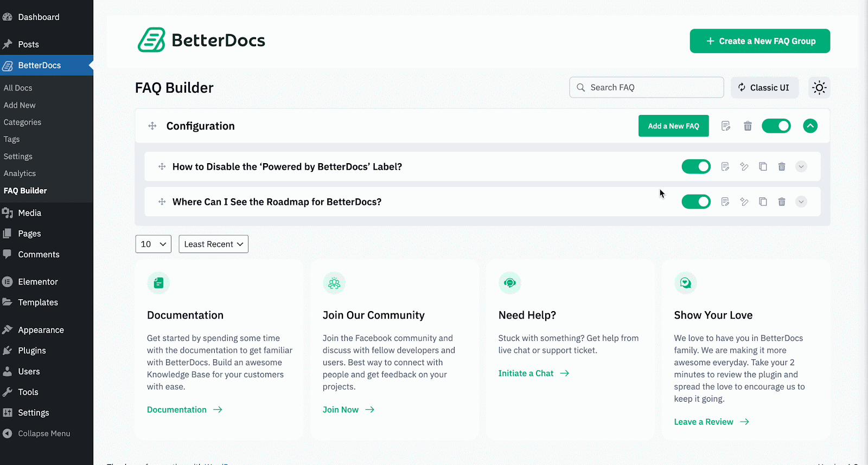Open Add New submenu item
The height and width of the screenshot is (465, 868).
click(20, 105)
